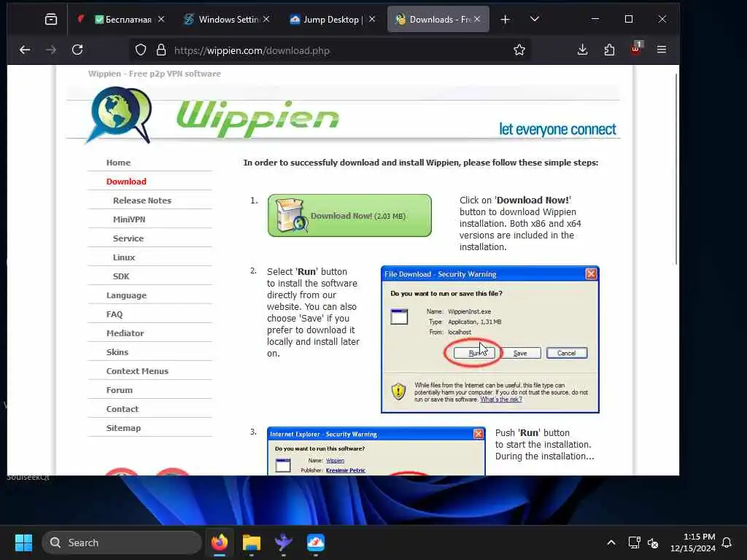Screen dimensions: 747x560
Task: Click the taskbar Search box
Action: point(122,542)
